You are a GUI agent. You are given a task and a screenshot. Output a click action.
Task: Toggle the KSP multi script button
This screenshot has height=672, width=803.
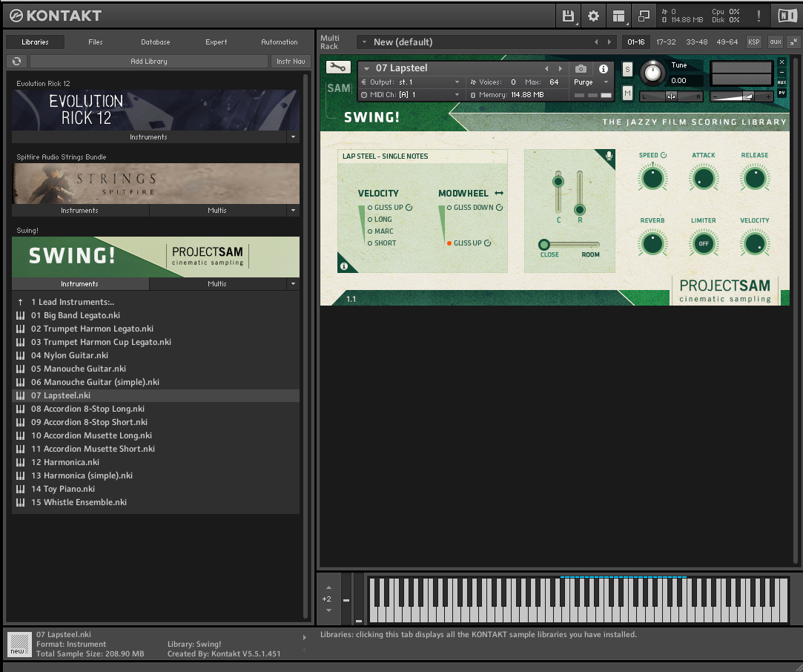pyautogui.click(x=754, y=42)
